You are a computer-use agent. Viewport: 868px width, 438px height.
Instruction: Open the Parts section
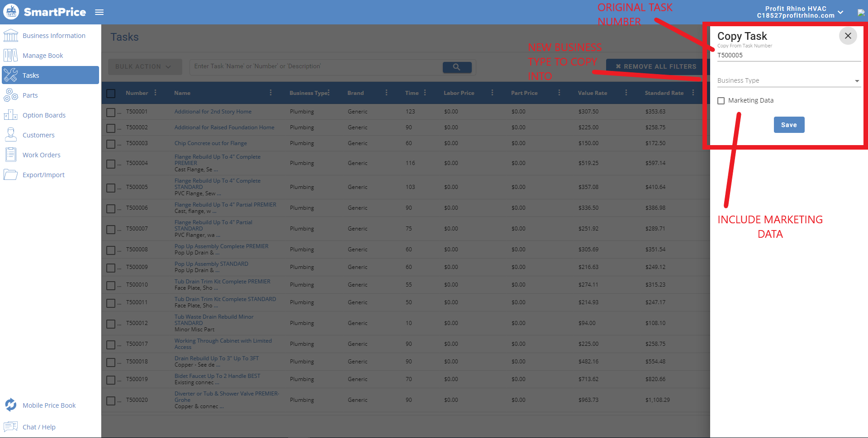tap(10, 95)
